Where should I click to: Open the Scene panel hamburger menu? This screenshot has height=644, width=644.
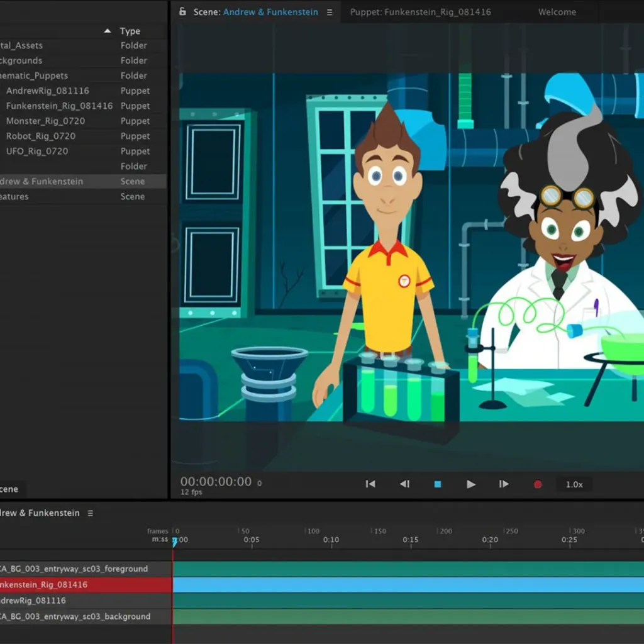coord(330,13)
